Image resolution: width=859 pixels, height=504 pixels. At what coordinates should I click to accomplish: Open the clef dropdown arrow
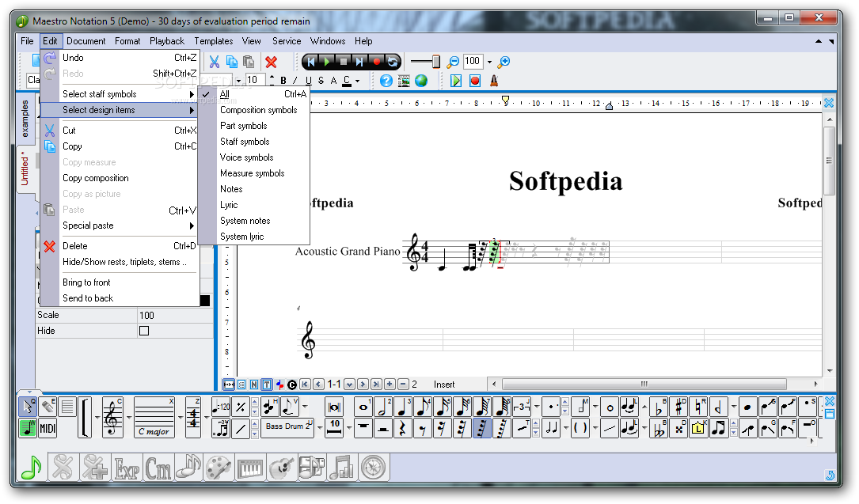(129, 418)
